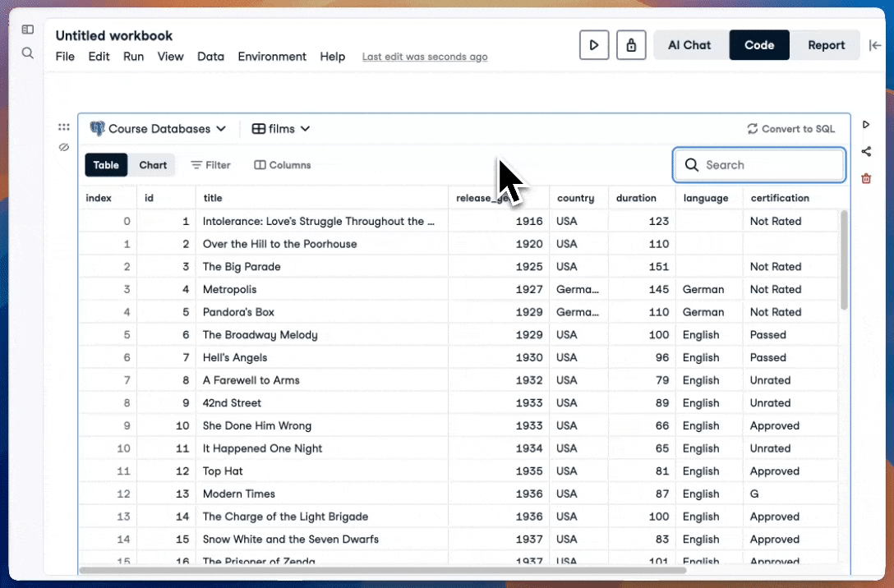The height and width of the screenshot is (588, 894).
Task: Click the Run workbook play button
Action: (594, 45)
